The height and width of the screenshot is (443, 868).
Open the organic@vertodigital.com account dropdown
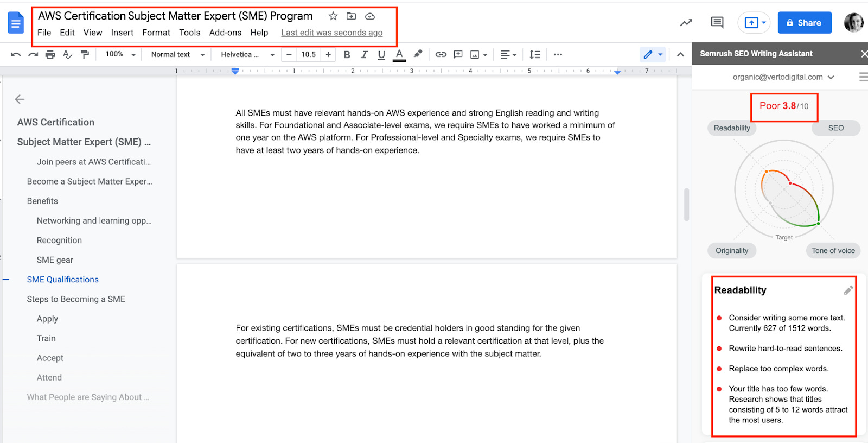783,77
